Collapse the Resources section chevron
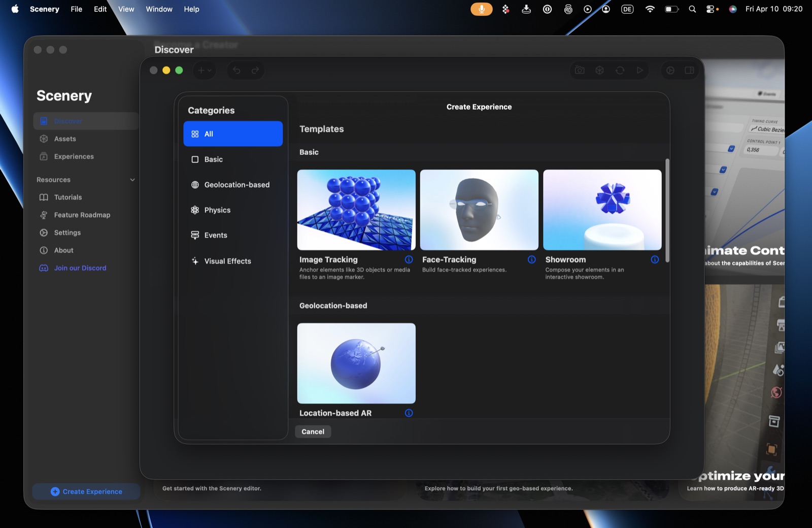Viewport: 812px width, 528px height. tap(132, 180)
